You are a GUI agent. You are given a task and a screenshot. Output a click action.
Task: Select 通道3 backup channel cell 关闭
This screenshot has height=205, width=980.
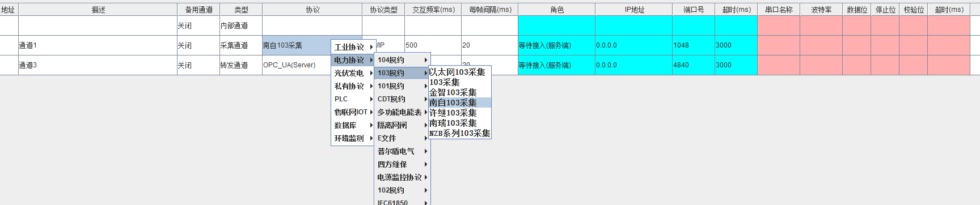pyautogui.click(x=198, y=65)
